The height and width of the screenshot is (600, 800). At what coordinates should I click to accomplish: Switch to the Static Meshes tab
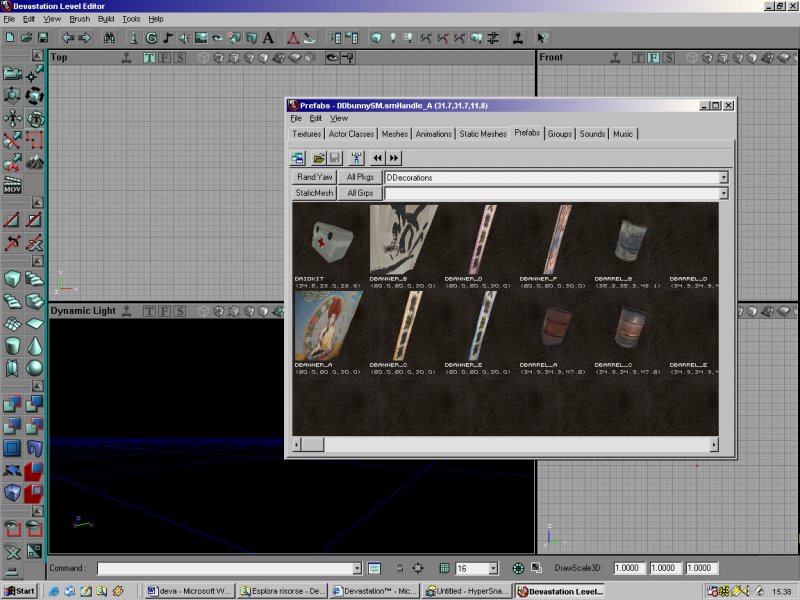tap(483, 134)
